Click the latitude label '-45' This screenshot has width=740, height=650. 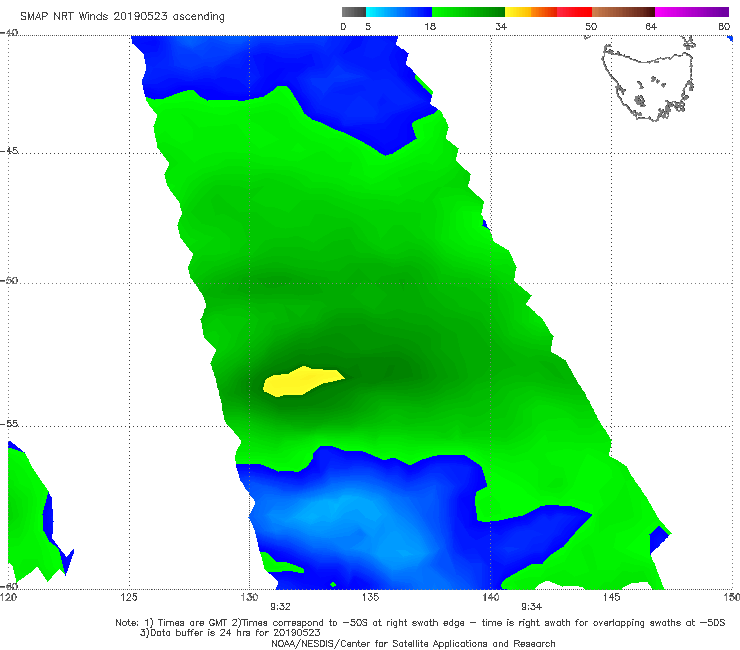(9, 151)
